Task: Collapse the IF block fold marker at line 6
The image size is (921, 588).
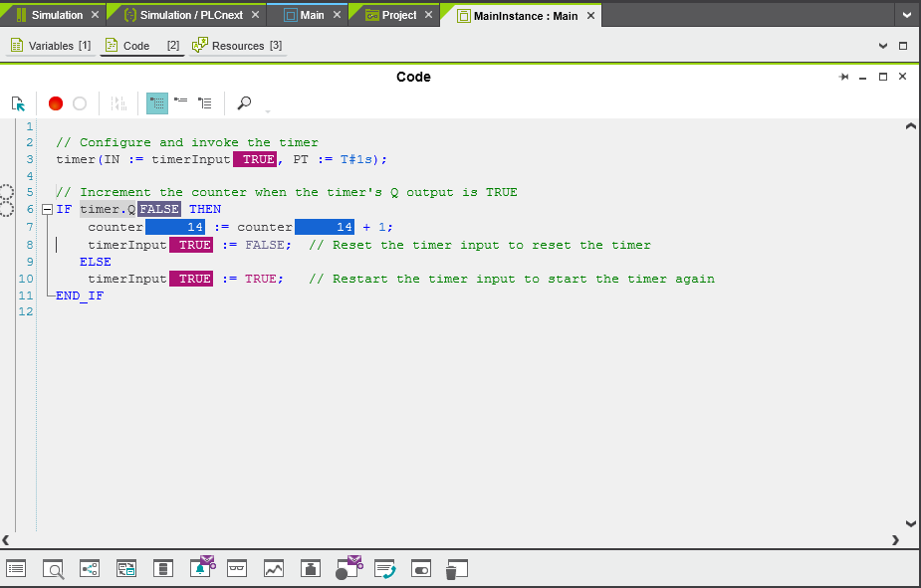Action: tap(48, 210)
